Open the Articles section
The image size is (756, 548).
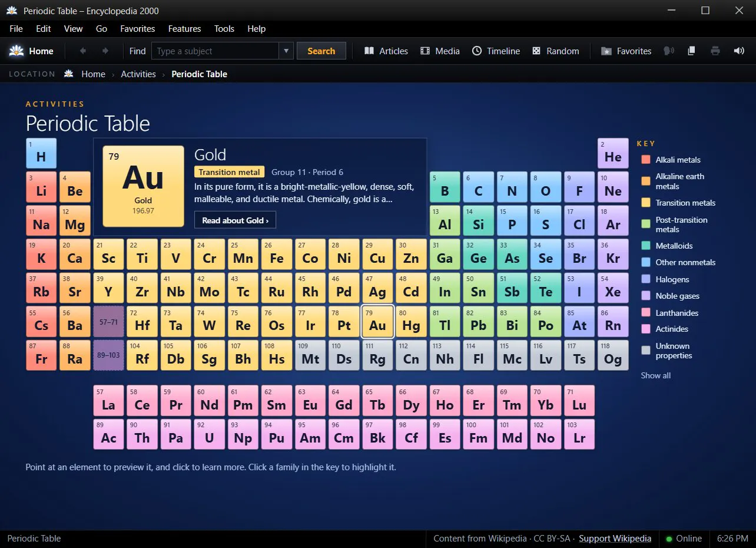[386, 51]
